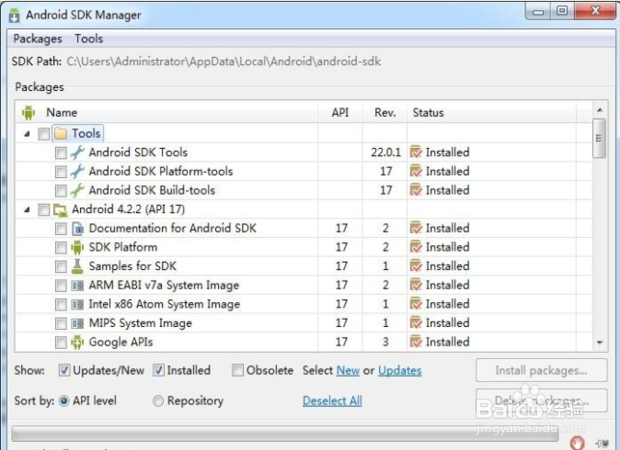Screen dimensions: 620x450
Task: Collapse the Android 4.2.2 (API 17) group
Action: pos(27,210)
